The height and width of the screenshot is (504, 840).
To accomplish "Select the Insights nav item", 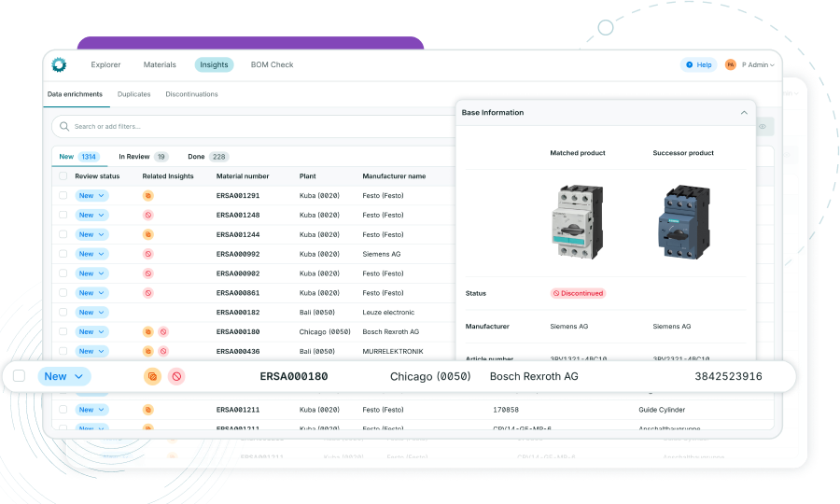I will (215, 64).
